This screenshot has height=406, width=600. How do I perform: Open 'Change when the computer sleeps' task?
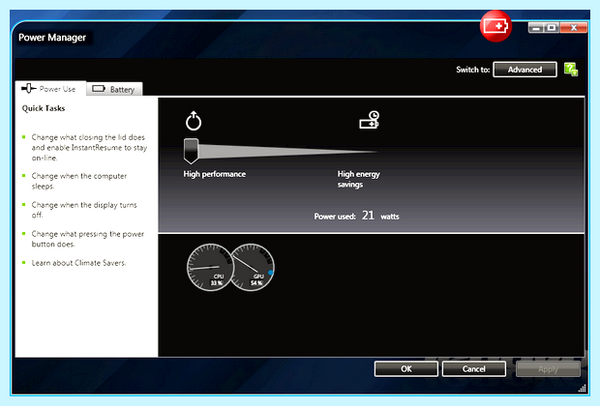click(x=79, y=181)
